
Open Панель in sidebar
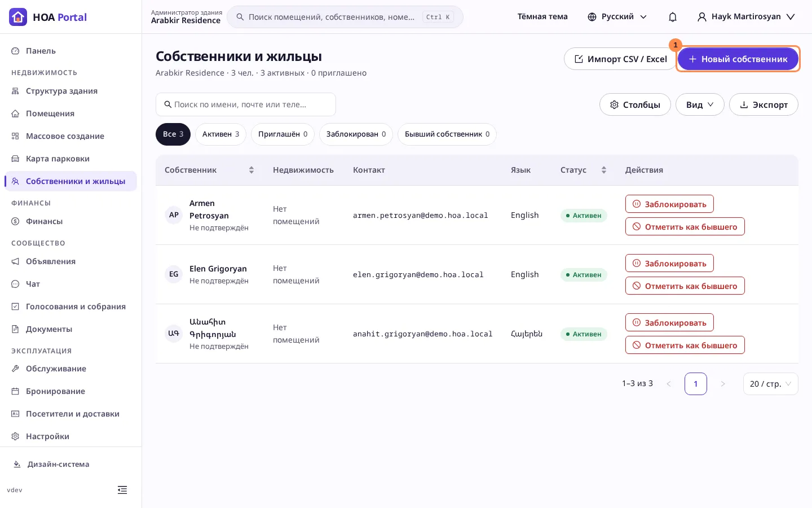point(70,51)
